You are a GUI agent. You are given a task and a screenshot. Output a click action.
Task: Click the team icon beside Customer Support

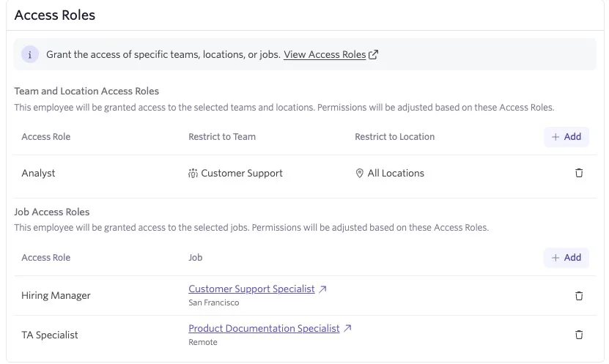coord(193,173)
